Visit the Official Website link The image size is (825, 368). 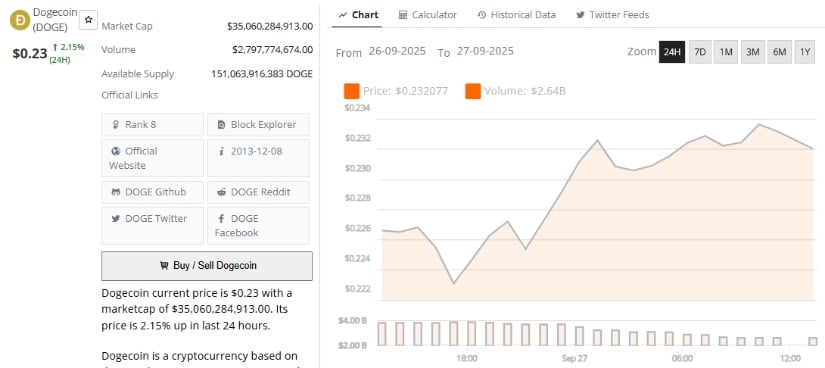(152, 158)
